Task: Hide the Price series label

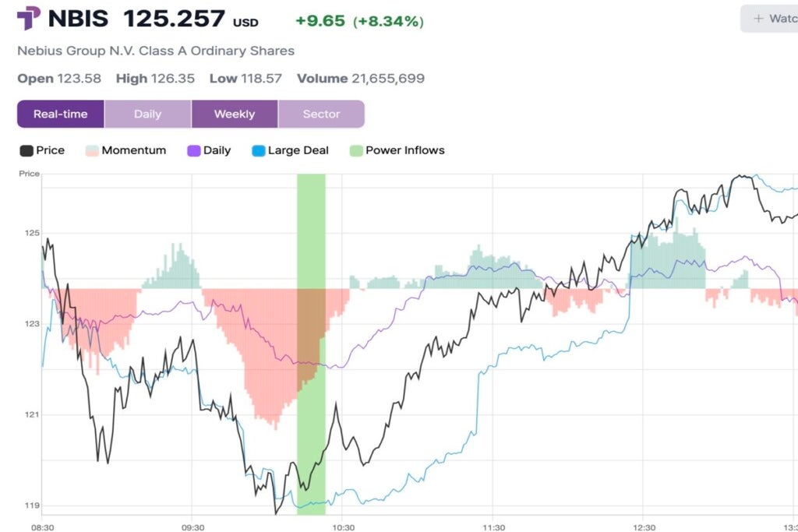Action: click(x=50, y=150)
